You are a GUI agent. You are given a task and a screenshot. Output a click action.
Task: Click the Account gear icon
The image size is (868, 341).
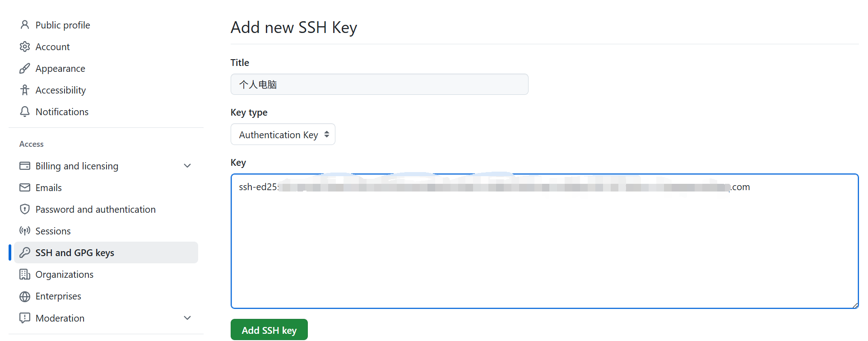[x=25, y=47]
